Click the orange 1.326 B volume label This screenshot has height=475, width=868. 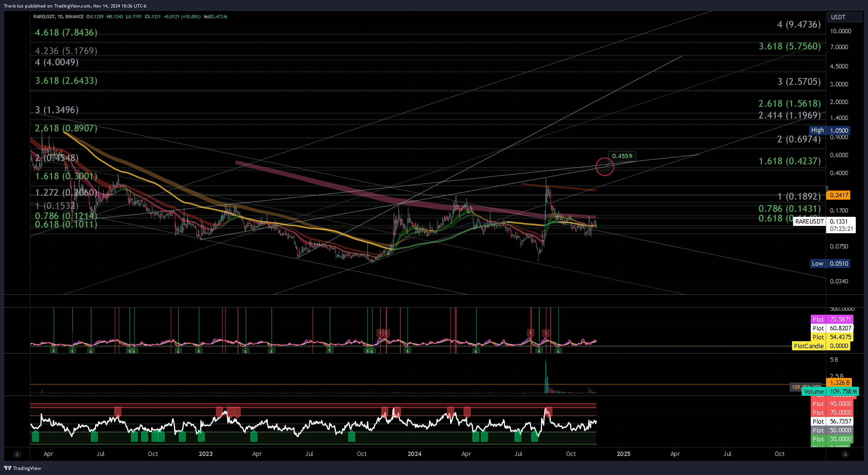click(839, 382)
